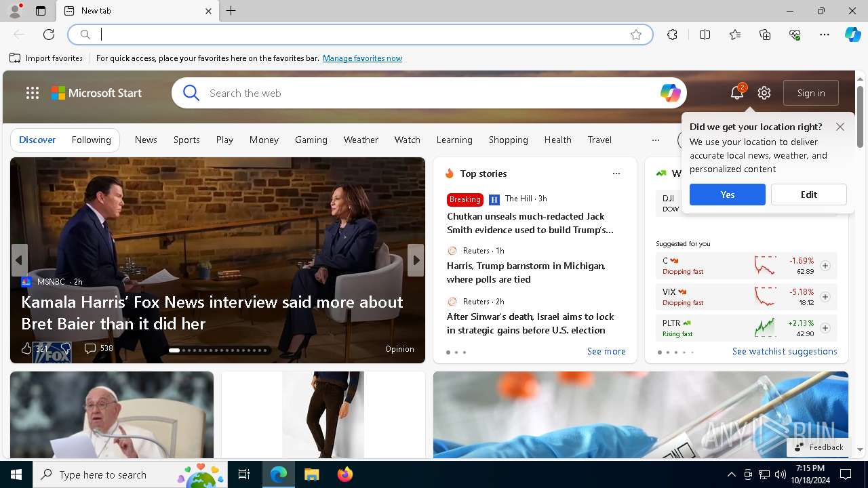This screenshot has height=488, width=868.
Task: Click Import favorites button
Action: (46, 58)
